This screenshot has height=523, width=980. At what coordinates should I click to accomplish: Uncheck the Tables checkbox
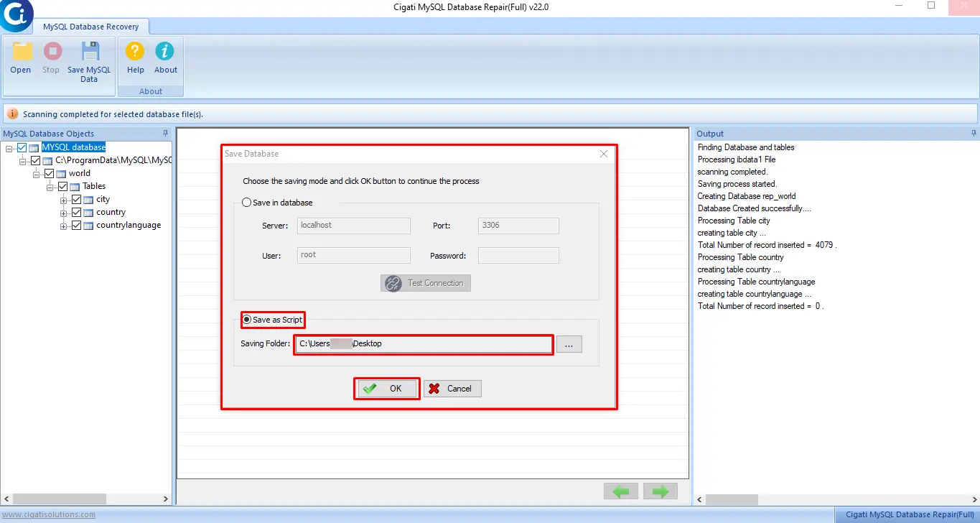pyautogui.click(x=62, y=187)
